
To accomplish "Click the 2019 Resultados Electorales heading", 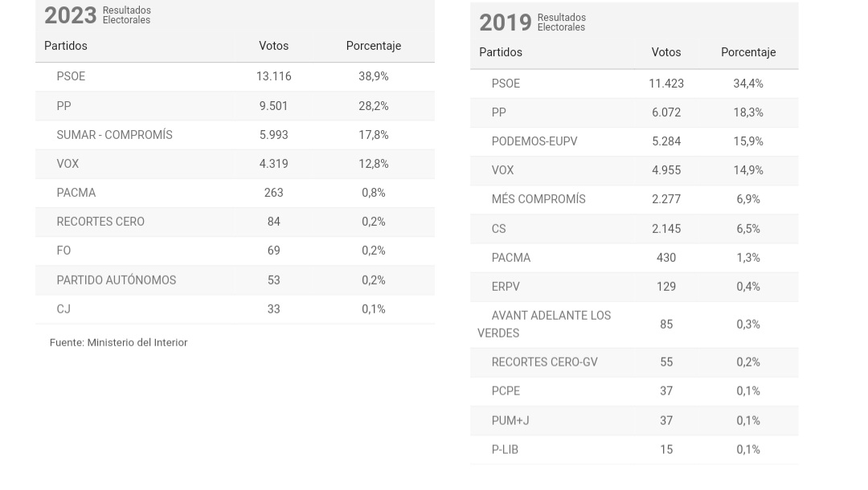I will point(532,22).
